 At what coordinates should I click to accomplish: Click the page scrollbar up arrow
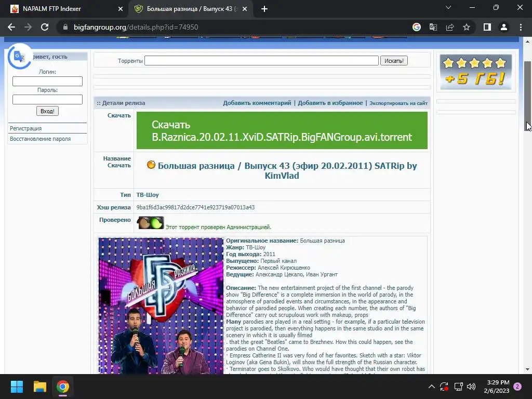(x=528, y=42)
